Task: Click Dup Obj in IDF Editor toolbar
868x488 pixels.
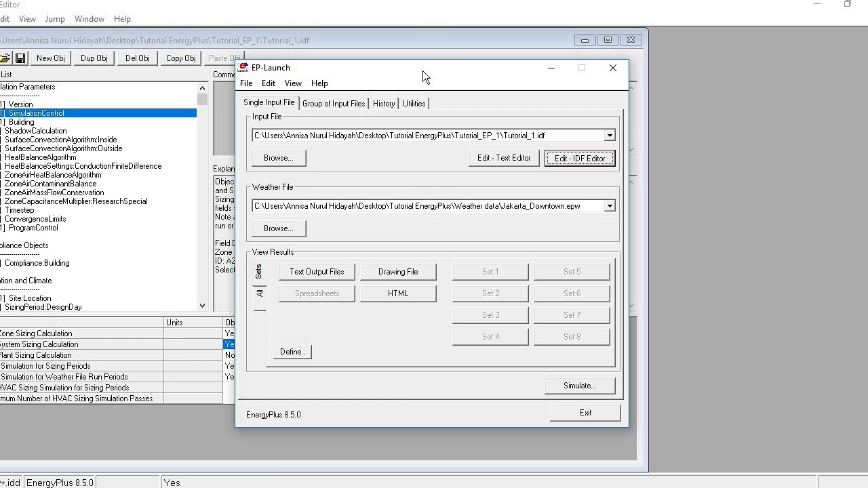Action: point(94,58)
